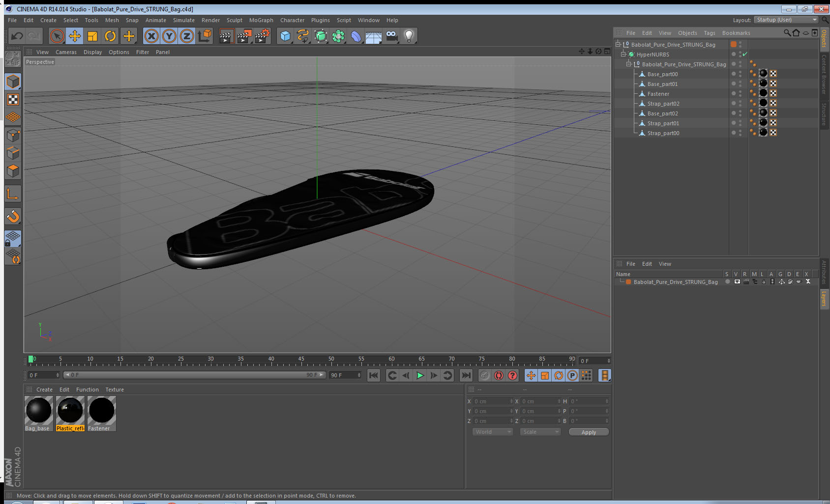Toggle autokeying button
This screenshot has height=504, width=830.
[x=499, y=375]
